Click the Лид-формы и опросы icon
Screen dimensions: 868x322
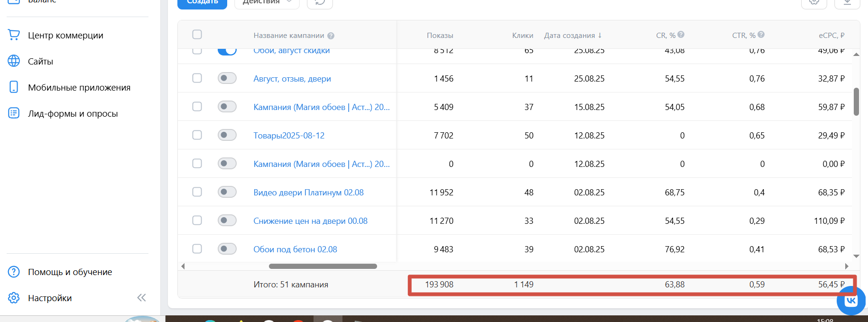click(14, 113)
